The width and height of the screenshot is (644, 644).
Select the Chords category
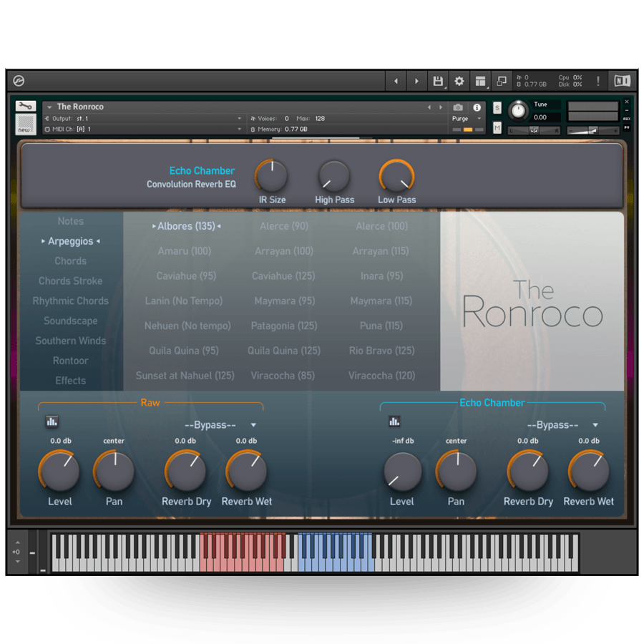[x=70, y=261]
